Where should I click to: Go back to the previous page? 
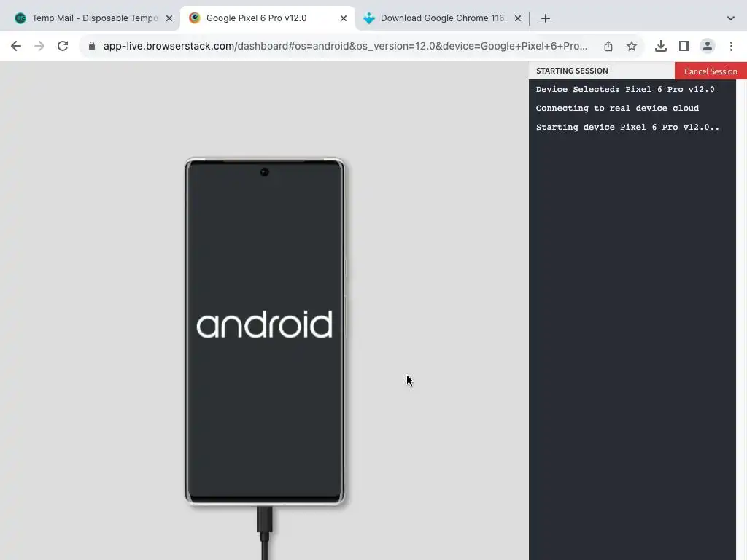(x=16, y=46)
